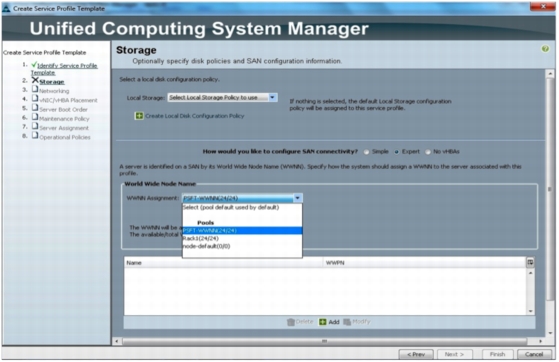Click the Networking step page icon
Image resolution: width=559 pixels, height=362 pixels.
pyautogui.click(x=35, y=89)
